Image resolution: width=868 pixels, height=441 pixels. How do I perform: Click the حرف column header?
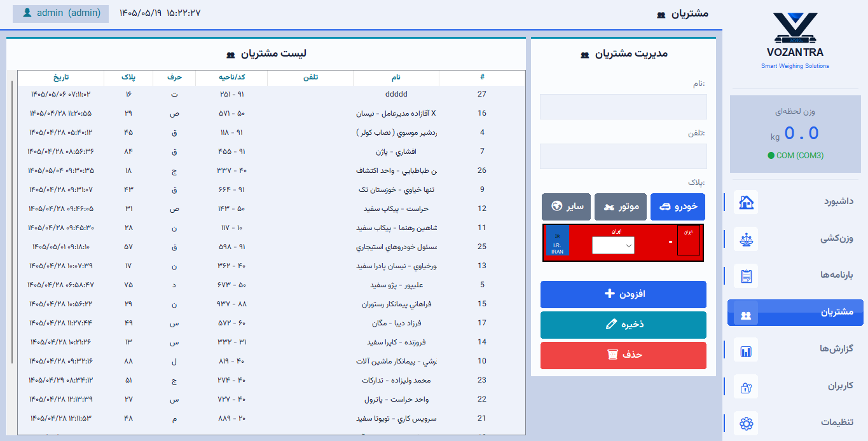tap(174, 78)
